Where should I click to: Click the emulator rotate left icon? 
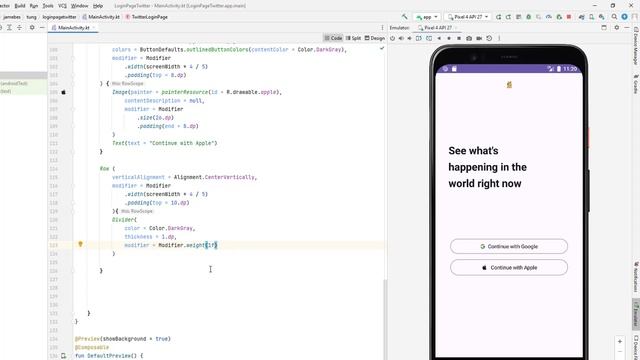pos(419,38)
